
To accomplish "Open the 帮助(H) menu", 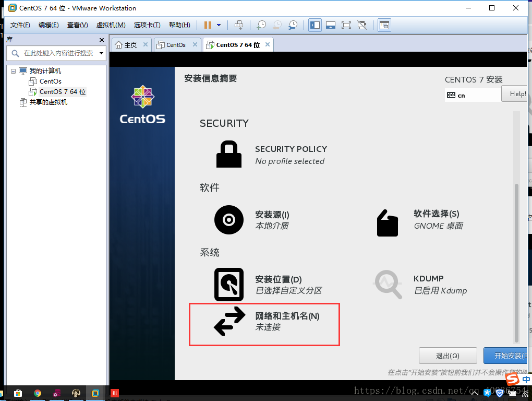I will click(x=179, y=25).
